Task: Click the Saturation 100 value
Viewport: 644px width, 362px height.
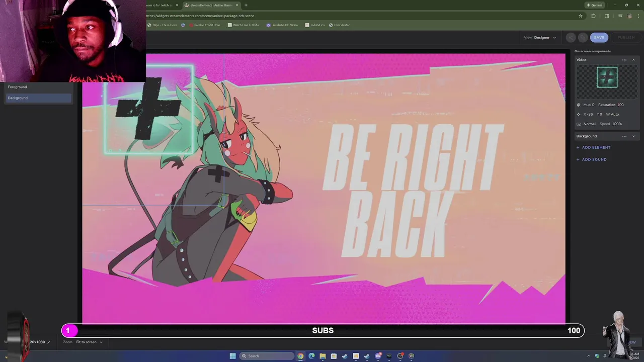Action: click(611, 105)
